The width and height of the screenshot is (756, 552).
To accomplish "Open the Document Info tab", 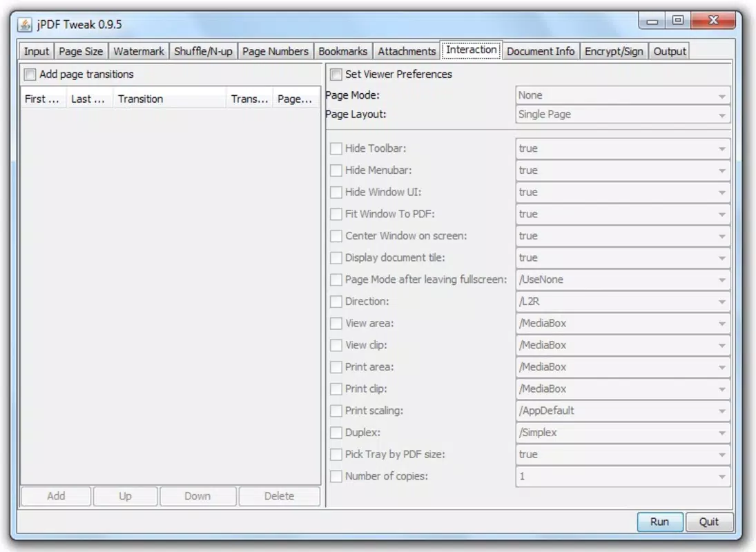I will click(541, 51).
